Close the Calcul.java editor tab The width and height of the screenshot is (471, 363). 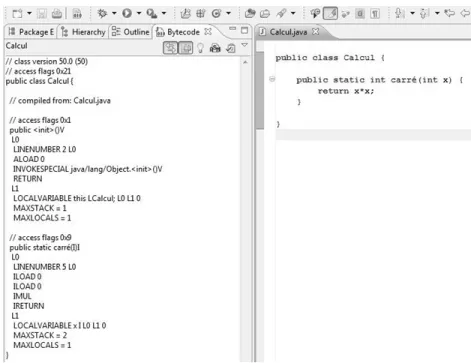click(x=315, y=32)
